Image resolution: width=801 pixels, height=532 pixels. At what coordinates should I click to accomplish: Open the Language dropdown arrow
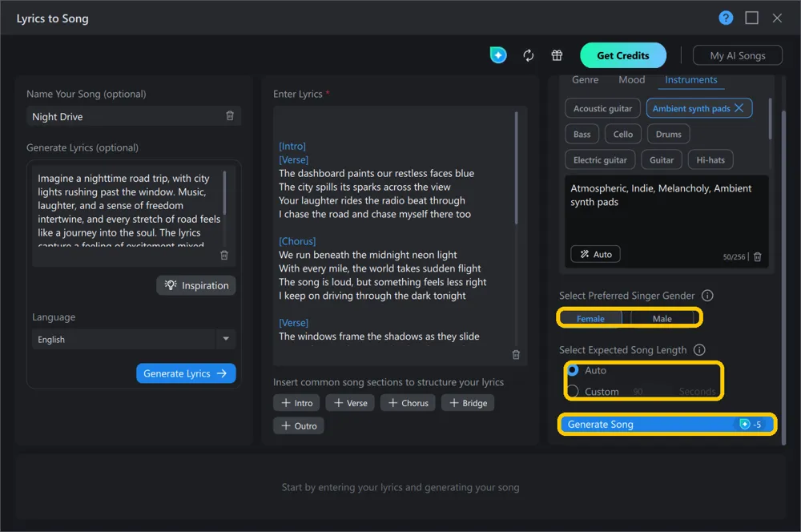click(226, 339)
